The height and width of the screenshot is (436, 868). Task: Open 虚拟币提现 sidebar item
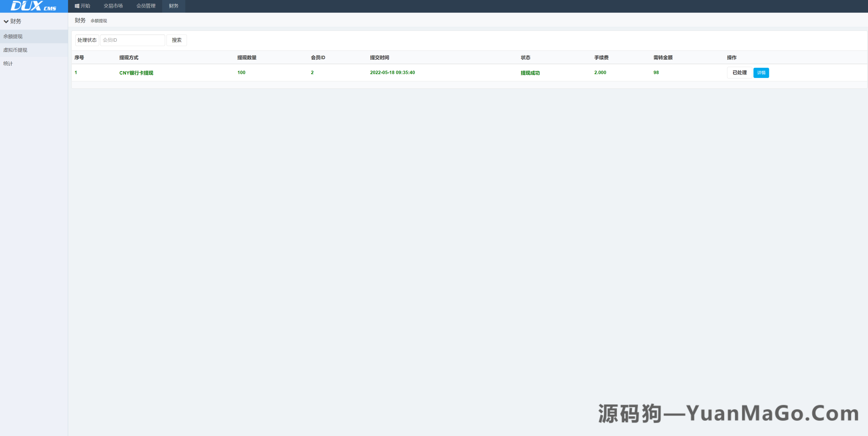tap(15, 50)
